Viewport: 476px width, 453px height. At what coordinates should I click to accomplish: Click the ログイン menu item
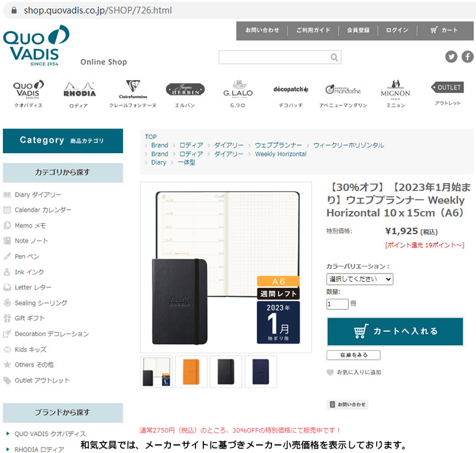click(x=397, y=30)
